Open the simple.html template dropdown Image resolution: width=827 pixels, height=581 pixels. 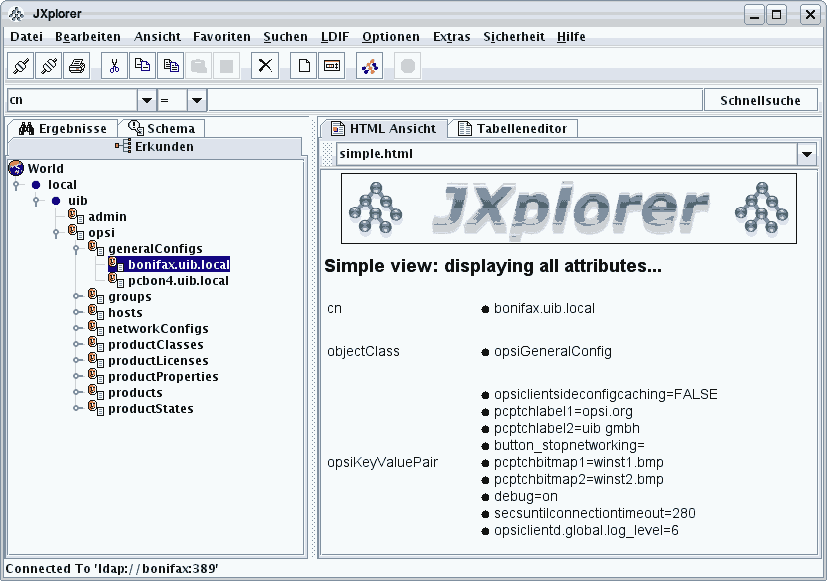point(806,154)
